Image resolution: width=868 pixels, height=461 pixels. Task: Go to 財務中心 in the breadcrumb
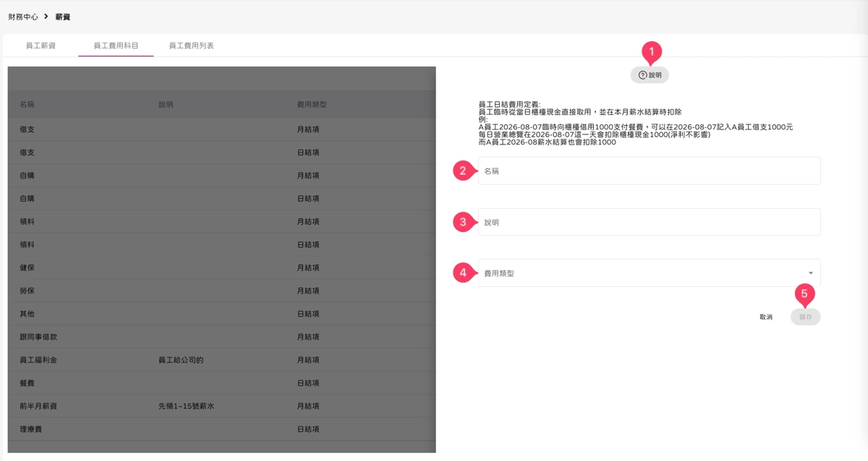point(23,17)
